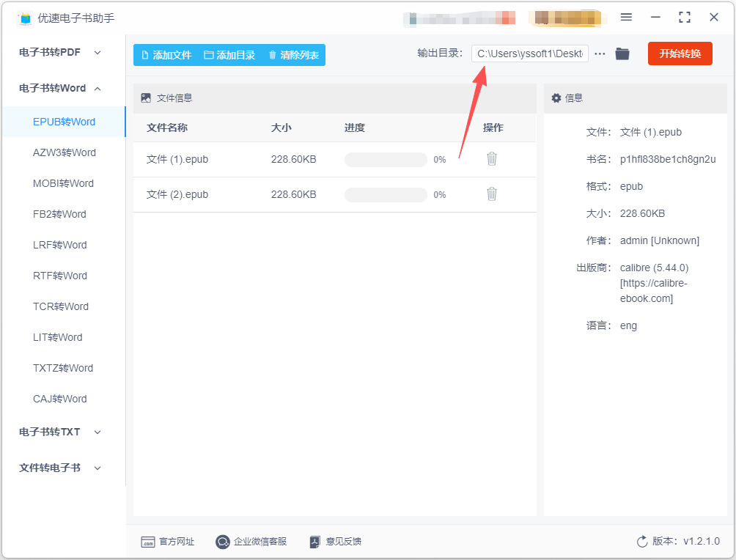This screenshot has width=736, height=560.
Task: Click the 清除列表 clear list button
Action: point(294,55)
